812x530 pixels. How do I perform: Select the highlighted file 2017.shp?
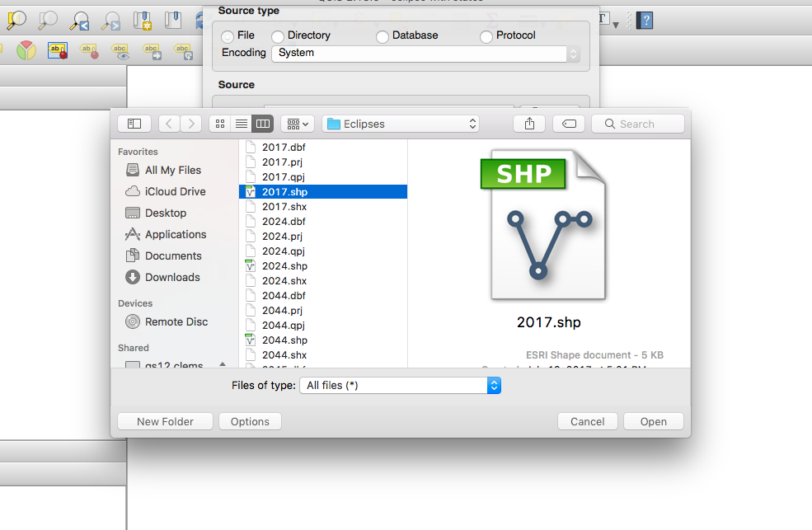(x=323, y=191)
